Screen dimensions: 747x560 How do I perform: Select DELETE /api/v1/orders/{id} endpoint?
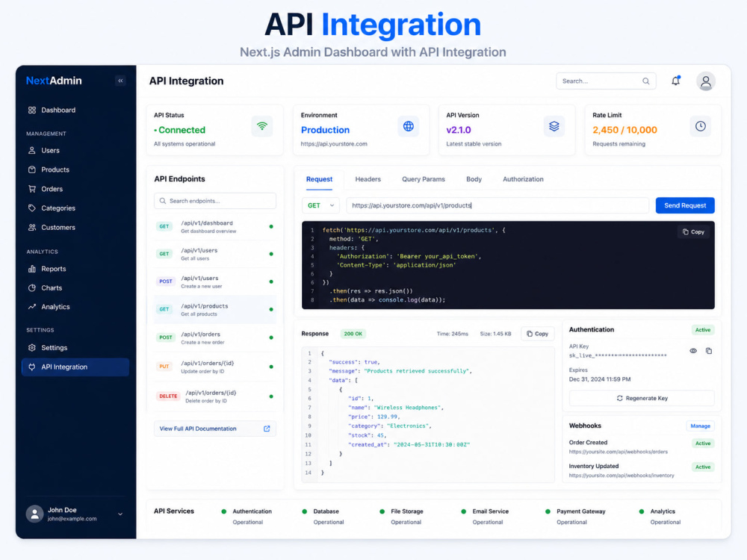point(215,396)
